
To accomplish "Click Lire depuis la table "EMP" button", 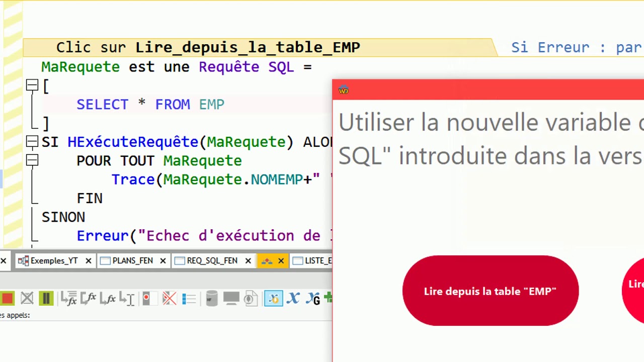I will (x=491, y=291).
